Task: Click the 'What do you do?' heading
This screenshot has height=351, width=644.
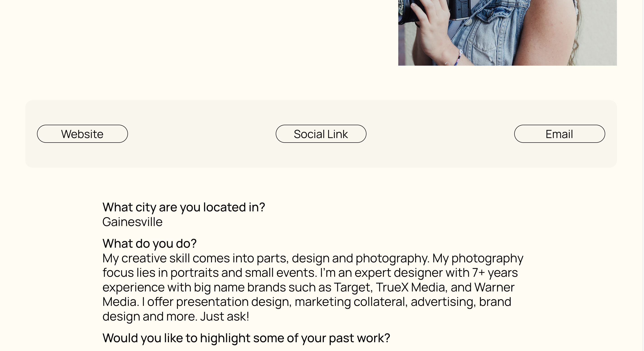Action: (x=150, y=243)
